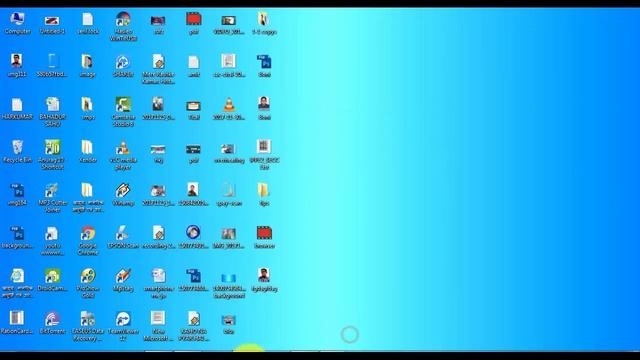Image resolution: width=640 pixels, height=360 pixels.
Task: Launch the BitTorrent shortcut
Action: click(52, 322)
